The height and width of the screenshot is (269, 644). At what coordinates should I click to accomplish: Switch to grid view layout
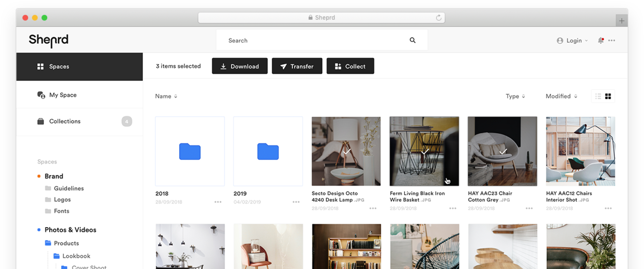608,96
